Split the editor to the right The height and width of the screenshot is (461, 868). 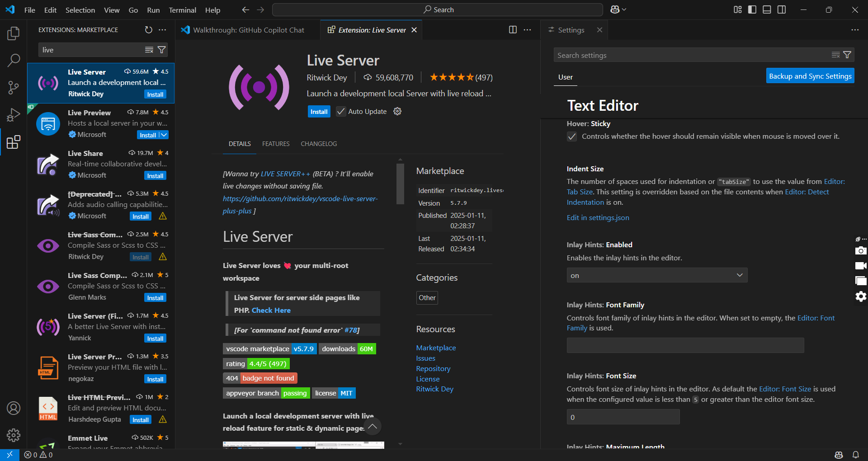coord(513,30)
